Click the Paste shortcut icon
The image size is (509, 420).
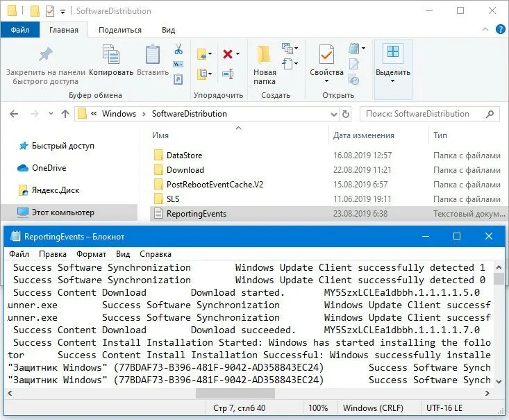pos(178,79)
